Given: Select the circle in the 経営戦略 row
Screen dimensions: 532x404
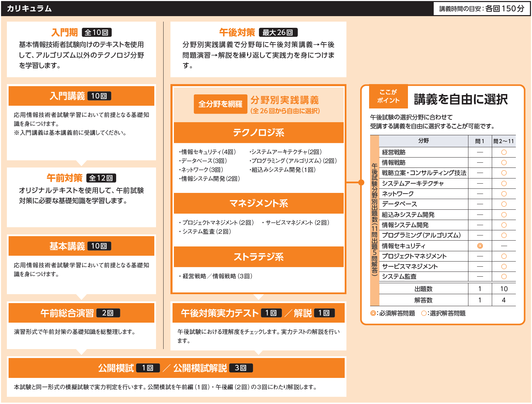Looking at the screenshot, I should [504, 152].
